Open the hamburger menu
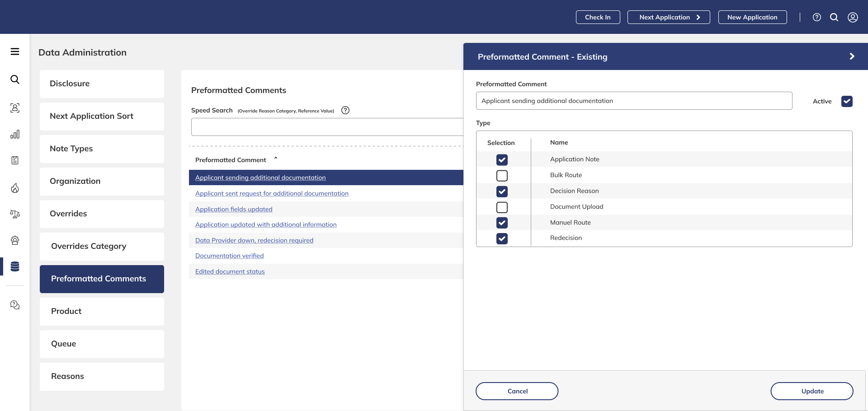Screen dimensions: 868x411 click(x=15, y=51)
